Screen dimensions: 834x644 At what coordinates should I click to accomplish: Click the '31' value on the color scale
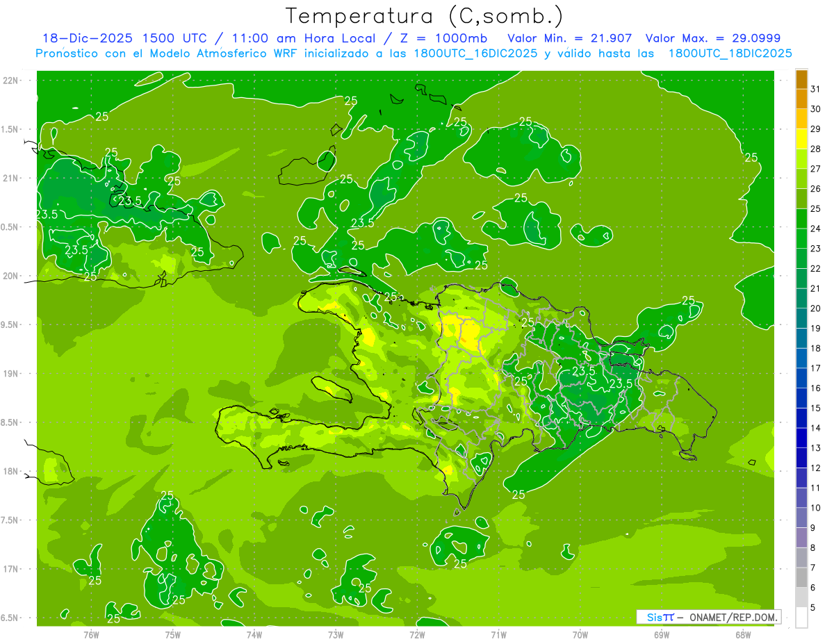815,90
